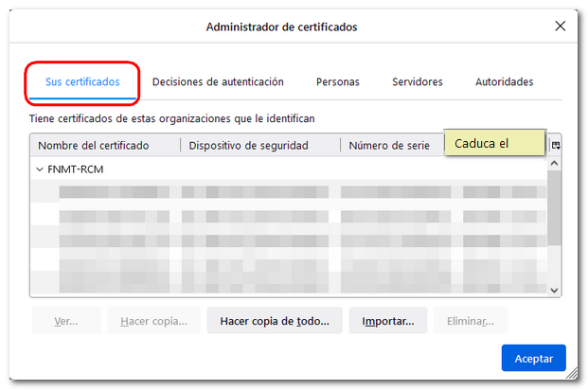Open the Decisiones de autenticación tab
The height and width of the screenshot is (390, 588).
(x=218, y=82)
